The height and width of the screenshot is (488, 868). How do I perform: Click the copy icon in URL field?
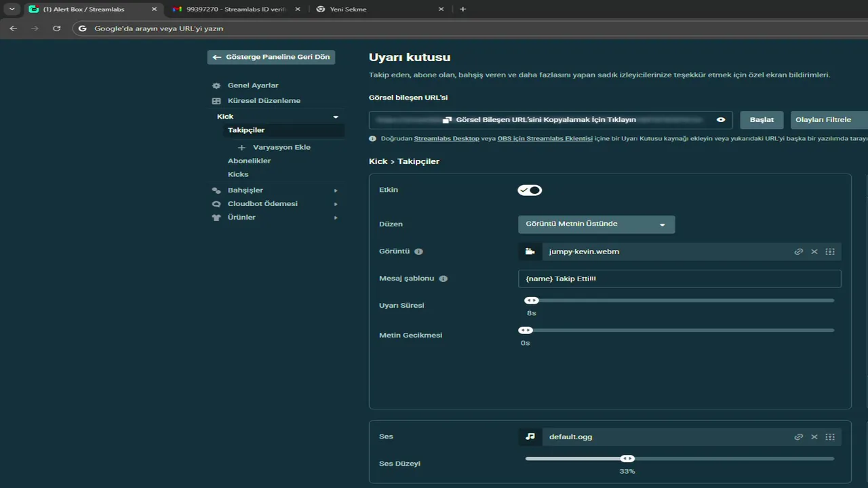pos(447,120)
